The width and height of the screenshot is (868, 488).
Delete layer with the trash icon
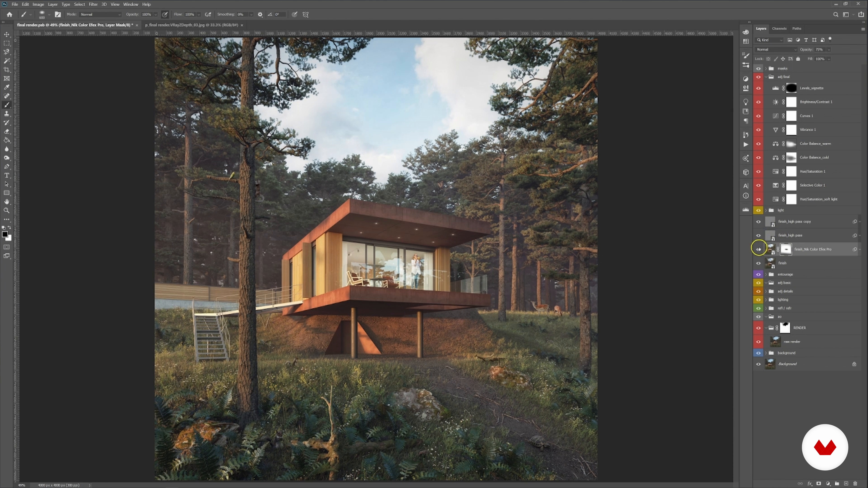(855, 484)
